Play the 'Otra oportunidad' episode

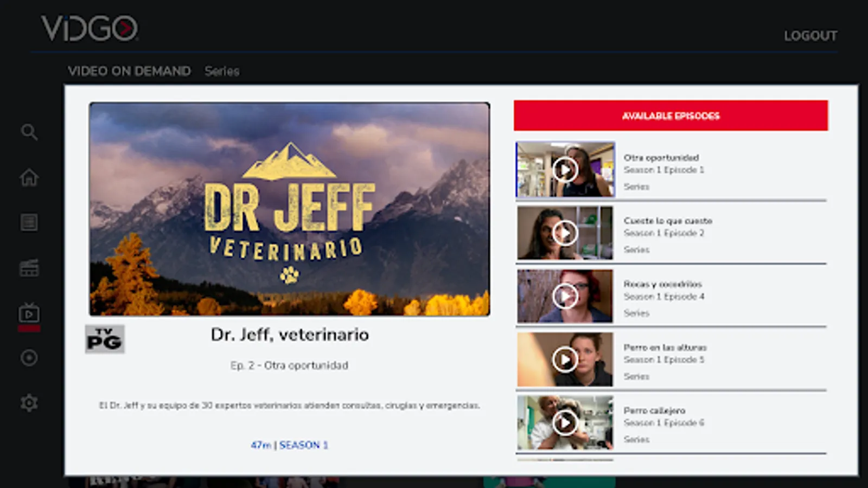tap(565, 170)
